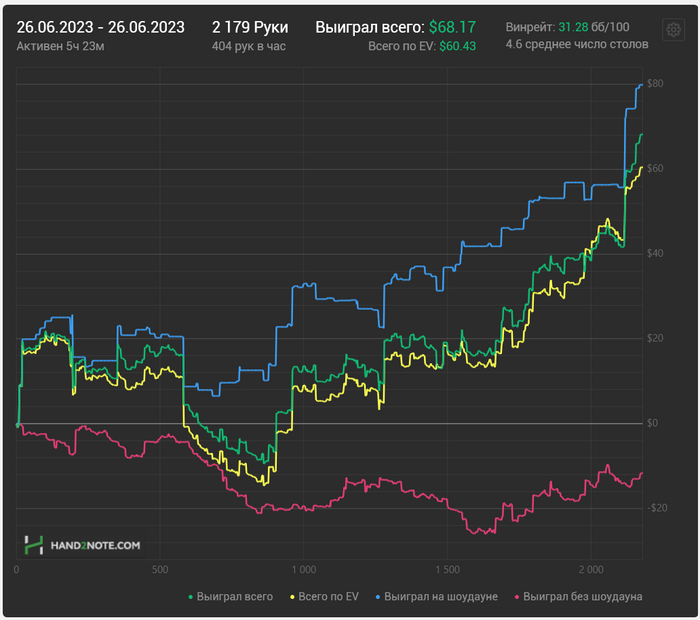This screenshot has width=700, height=620.
Task: Click the total winnings value '$68.17'
Action: 452,27
